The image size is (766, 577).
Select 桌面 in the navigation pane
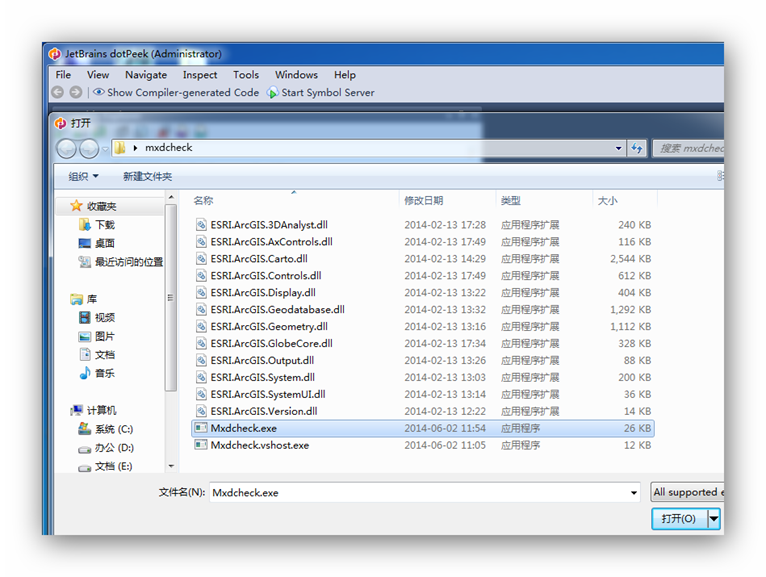(105, 243)
